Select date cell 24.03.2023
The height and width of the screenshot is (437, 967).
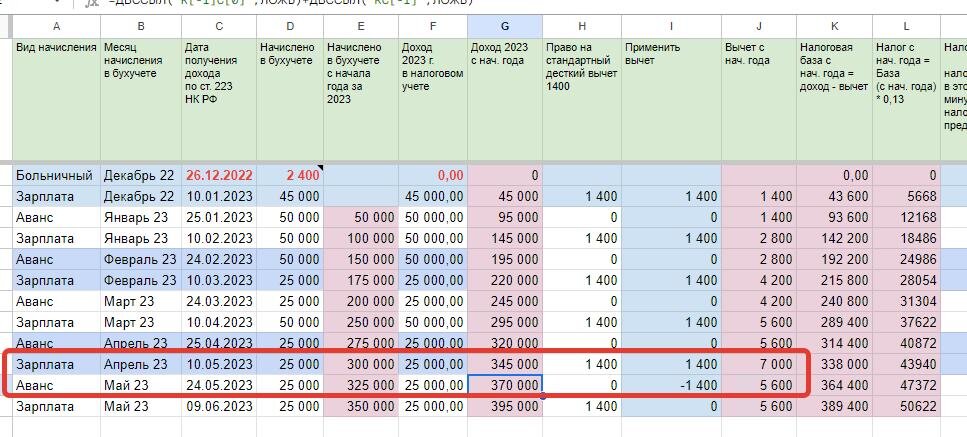(x=219, y=301)
